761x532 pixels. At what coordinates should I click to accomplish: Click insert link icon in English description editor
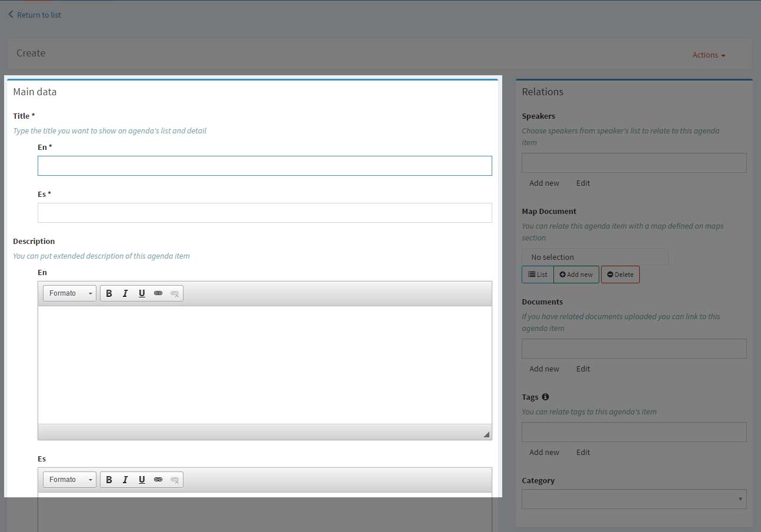tap(158, 293)
